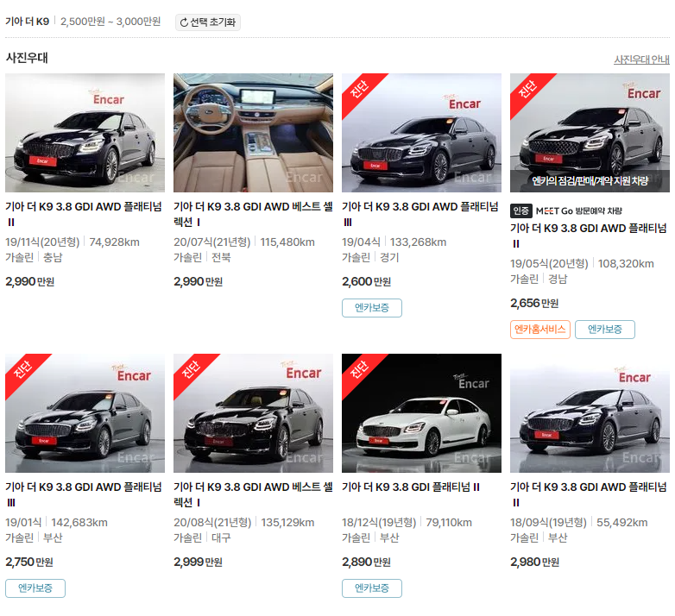Click 엔카보증 badge under 2,750만원 listing
This screenshot has height=616, width=675.
(x=35, y=588)
